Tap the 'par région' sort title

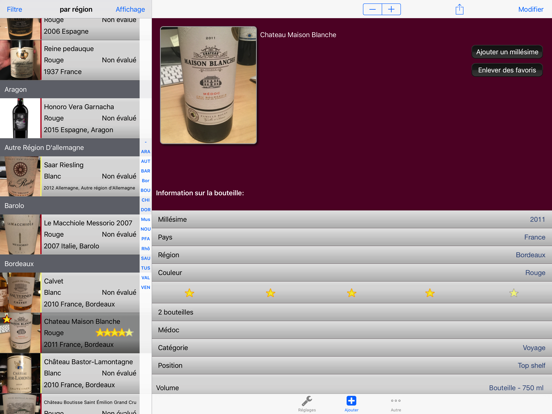(x=76, y=9)
